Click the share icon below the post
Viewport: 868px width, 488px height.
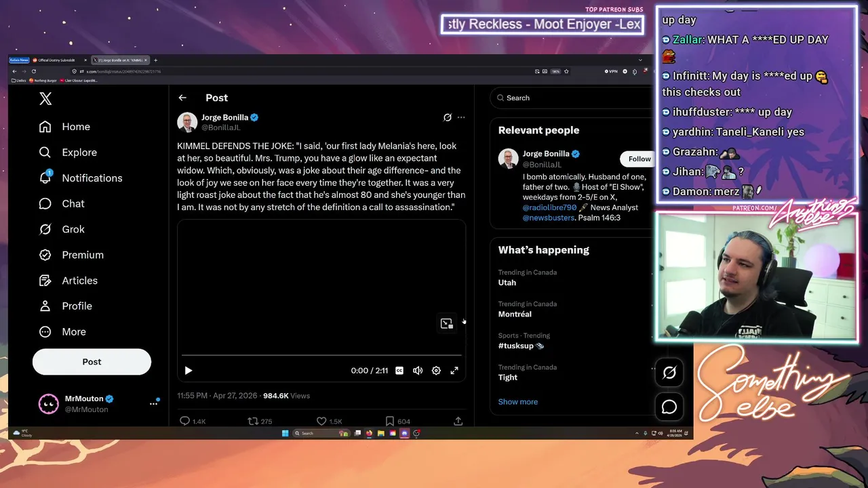pyautogui.click(x=458, y=421)
